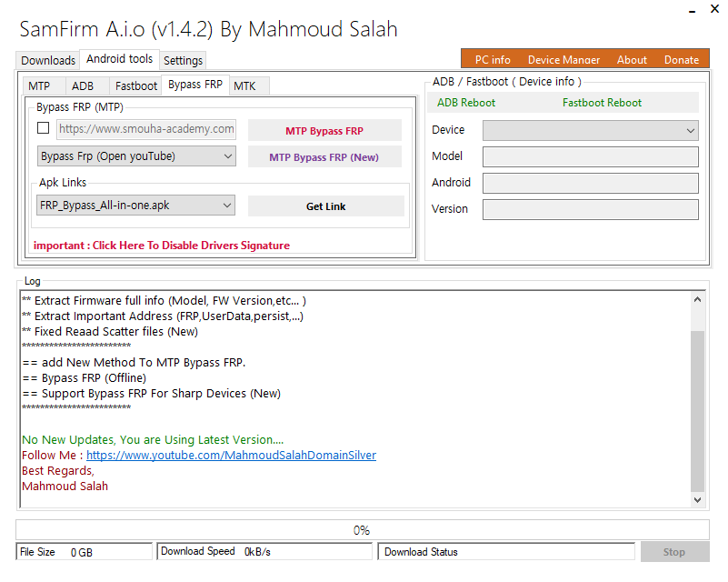The height and width of the screenshot is (582, 728).
Task: Click the red MTP Bypass FRP button
Action: [x=324, y=131]
